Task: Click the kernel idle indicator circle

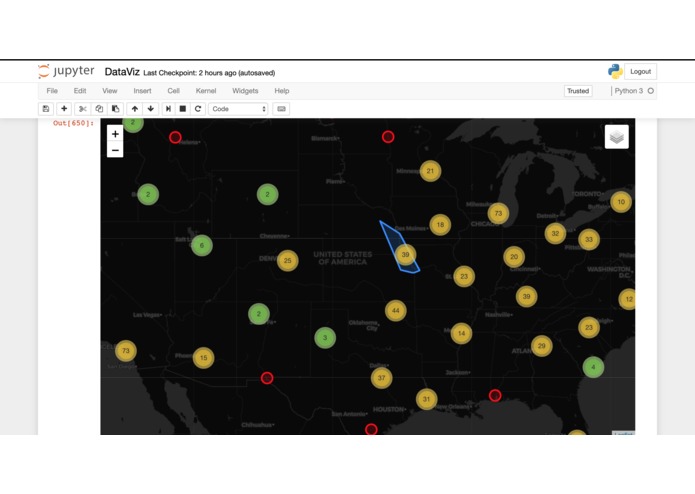Action: pyautogui.click(x=651, y=91)
